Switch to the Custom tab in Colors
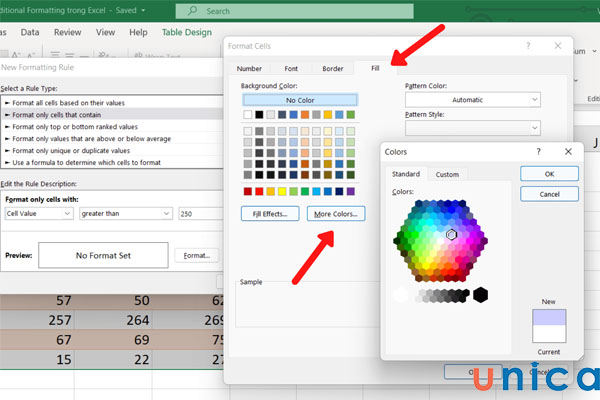 click(447, 174)
